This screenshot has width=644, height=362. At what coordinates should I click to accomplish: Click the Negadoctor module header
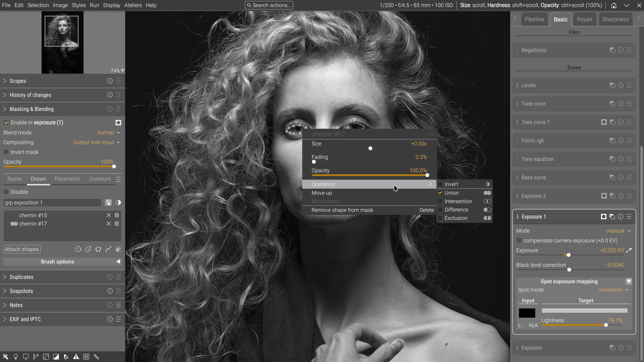[x=574, y=50]
